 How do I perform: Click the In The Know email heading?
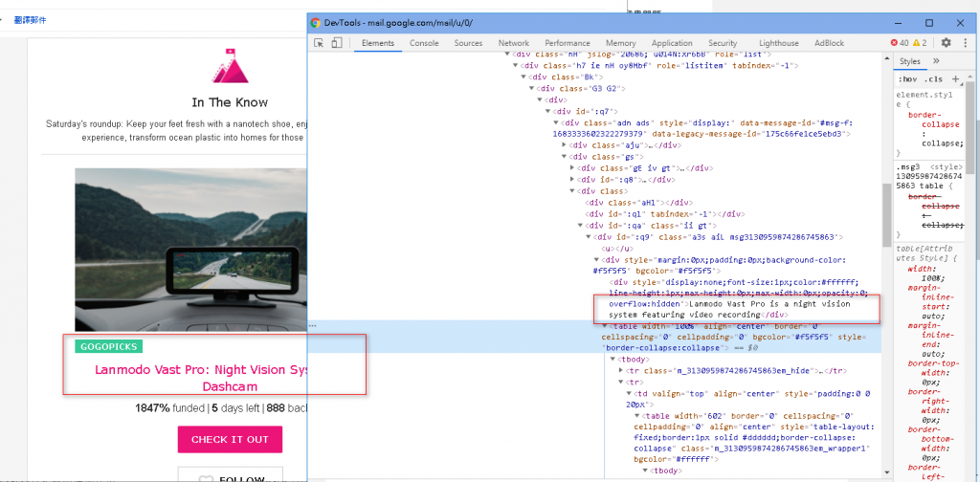[230, 102]
